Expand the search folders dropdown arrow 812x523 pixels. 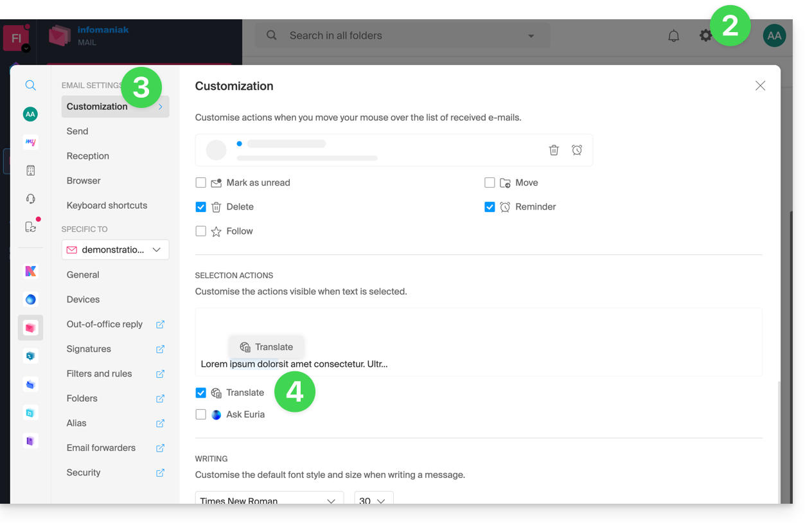click(531, 36)
